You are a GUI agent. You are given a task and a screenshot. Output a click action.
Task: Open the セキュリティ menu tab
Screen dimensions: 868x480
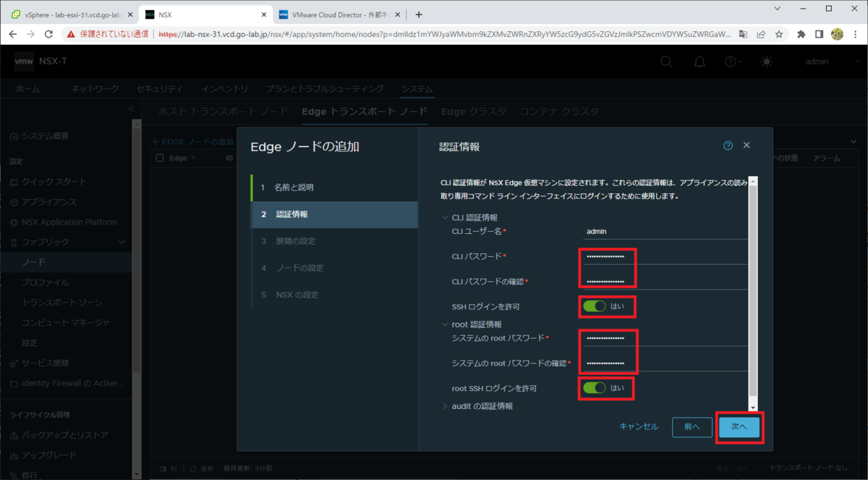pyautogui.click(x=160, y=88)
